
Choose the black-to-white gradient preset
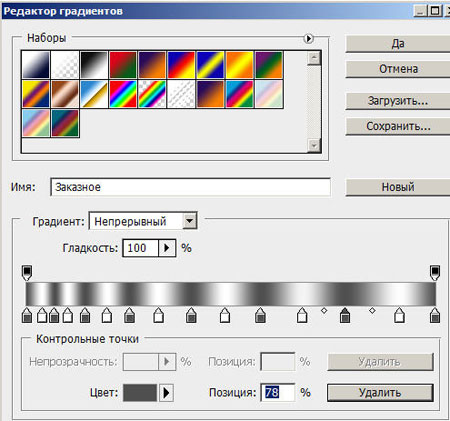pyautogui.click(x=94, y=65)
